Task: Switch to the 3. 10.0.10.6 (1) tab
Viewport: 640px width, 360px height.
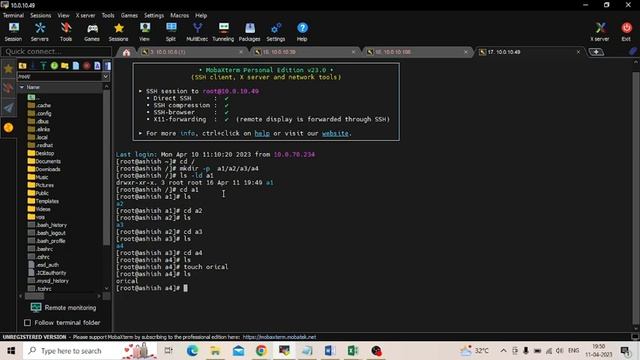Action: pyautogui.click(x=192, y=52)
